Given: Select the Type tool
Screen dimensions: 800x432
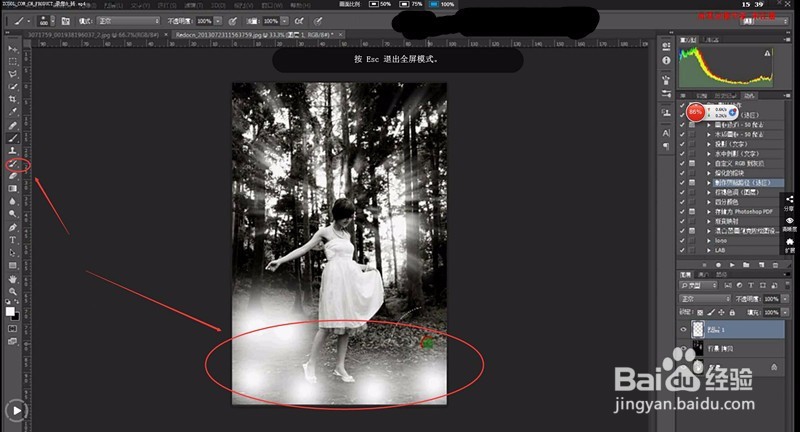Looking at the screenshot, I should pos(13,240).
